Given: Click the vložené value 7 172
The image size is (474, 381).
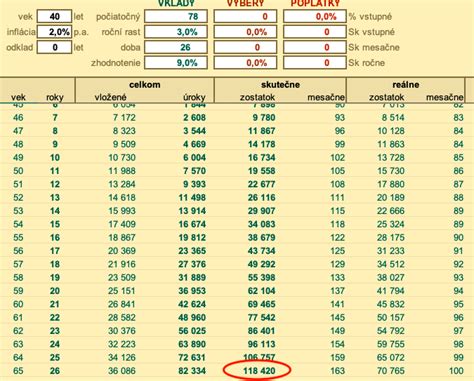Looking at the screenshot, I should coord(124,117).
